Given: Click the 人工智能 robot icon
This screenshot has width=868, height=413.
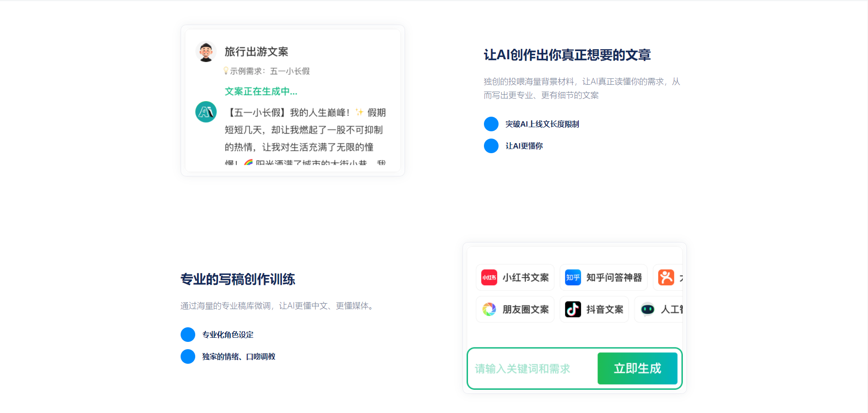Looking at the screenshot, I should point(648,309).
